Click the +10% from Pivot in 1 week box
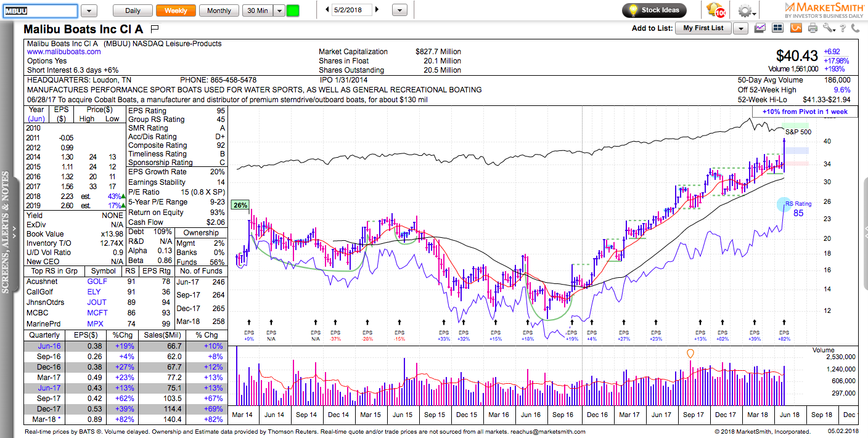Viewport: 868px width, 438px height. 804,112
